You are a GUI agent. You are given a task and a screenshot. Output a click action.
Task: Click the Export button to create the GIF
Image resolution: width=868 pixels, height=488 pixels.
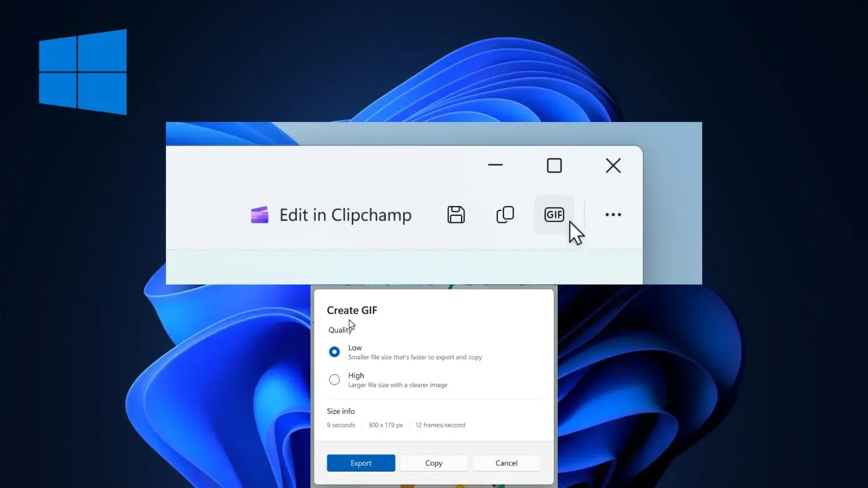coord(360,463)
